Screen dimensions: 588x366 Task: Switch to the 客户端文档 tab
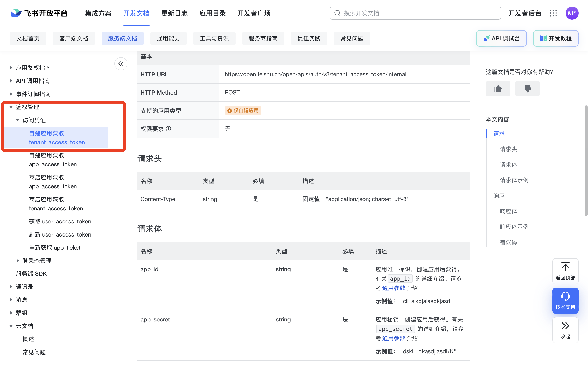pyautogui.click(x=74, y=38)
